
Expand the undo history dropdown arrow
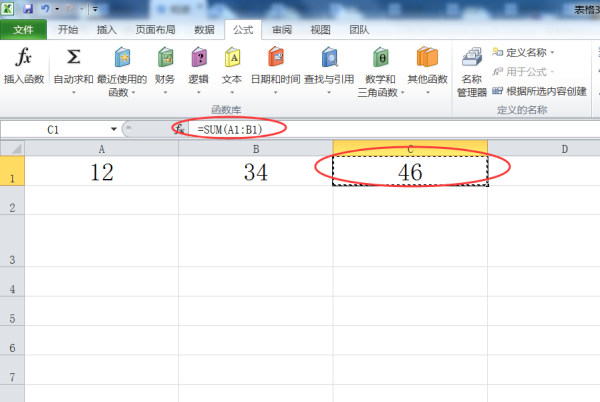click(x=57, y=9)
